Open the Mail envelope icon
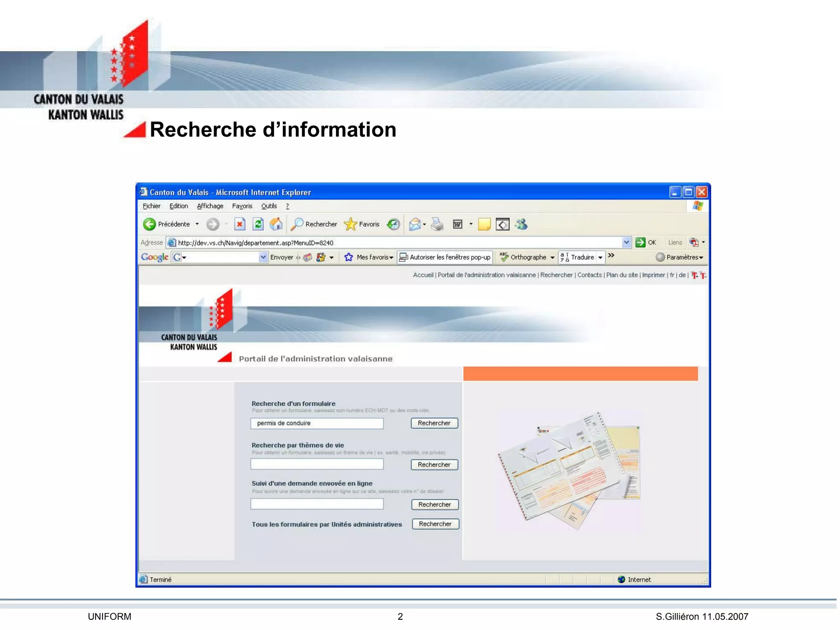 pyautogui.click(x=415, y=224)
